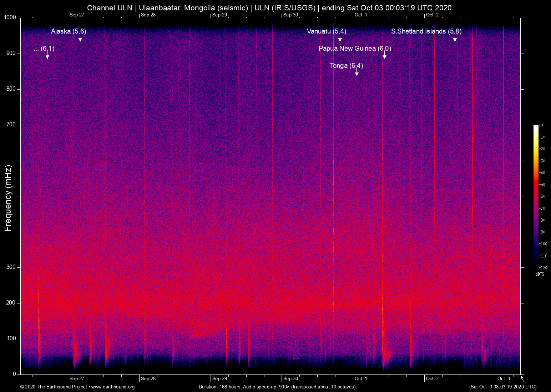The image size is (551, 392).
Task: Select the Tonga (6.4) earthquake label
Action: (346, 66)
